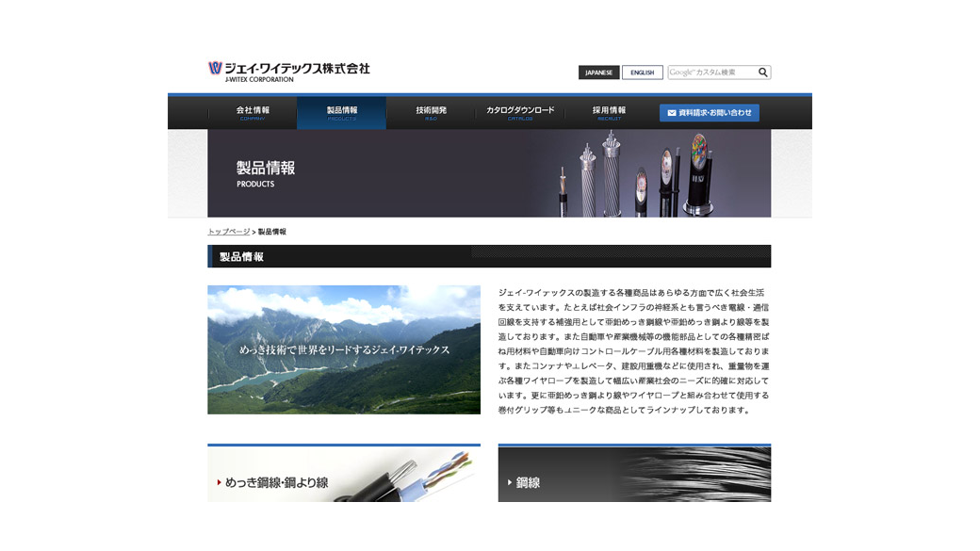Click the 資料請求・お問い合わせ contact button
980x551 pixels.
click(711, 112)
